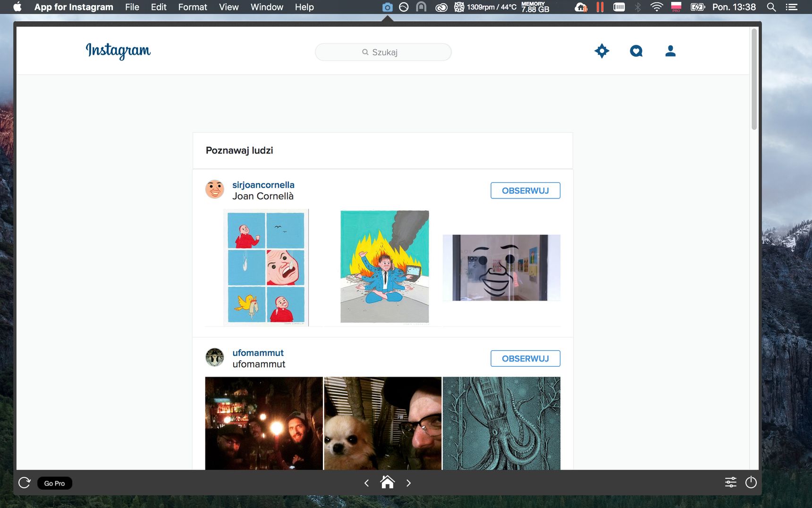The height and width of the screenshot is (508, 812).
Task: Open Spotlight search magnifier
Action: 771,7
